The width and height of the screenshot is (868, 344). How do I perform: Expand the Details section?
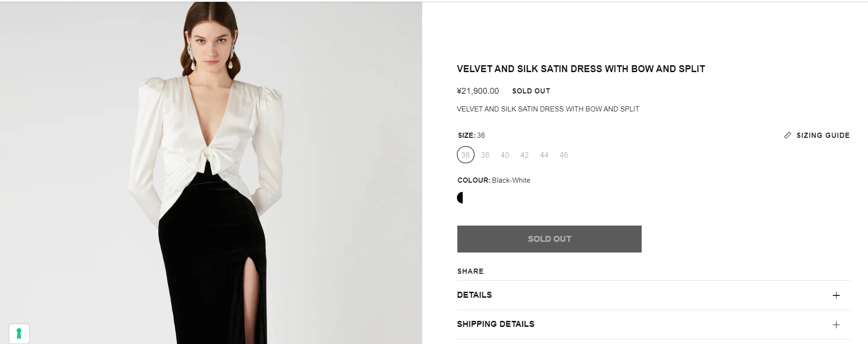point(475,295)
